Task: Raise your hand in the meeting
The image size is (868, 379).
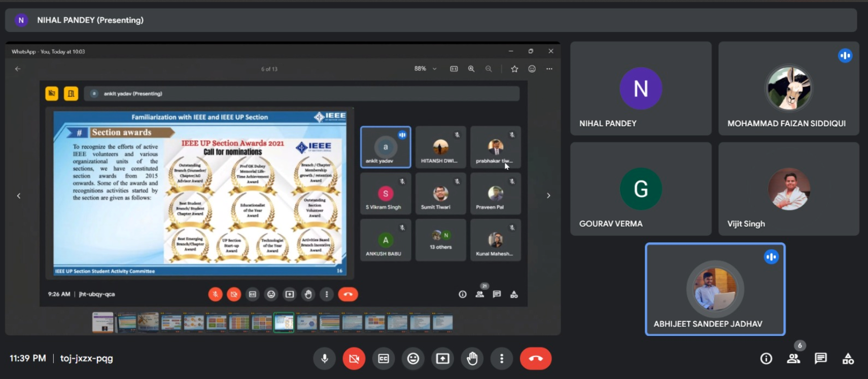Action: click(472, 359)
